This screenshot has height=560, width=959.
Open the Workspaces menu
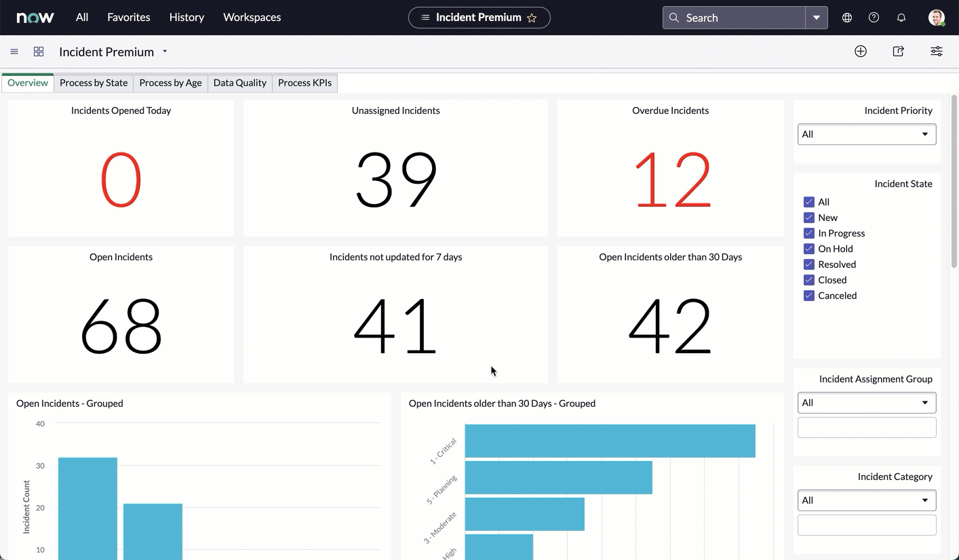(x=252, y=18)
